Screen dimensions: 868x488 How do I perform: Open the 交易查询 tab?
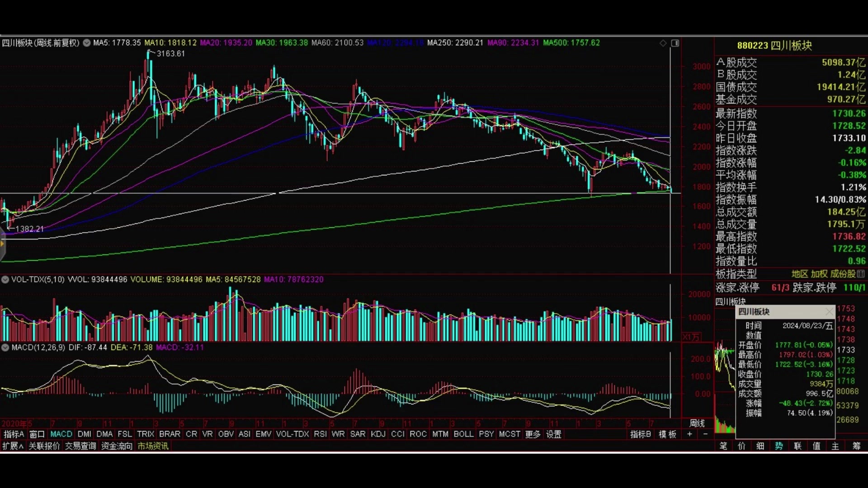point(80,446)
